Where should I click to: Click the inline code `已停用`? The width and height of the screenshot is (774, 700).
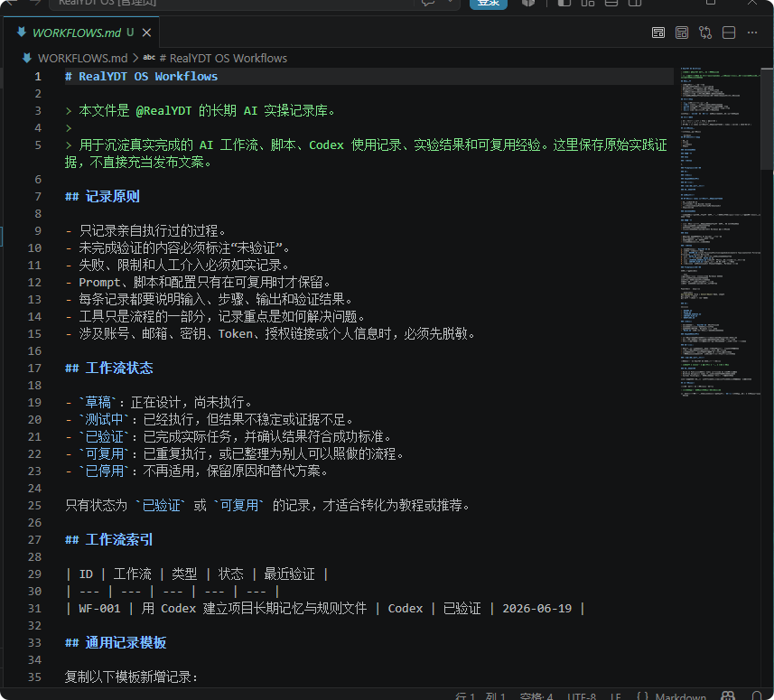104,471
